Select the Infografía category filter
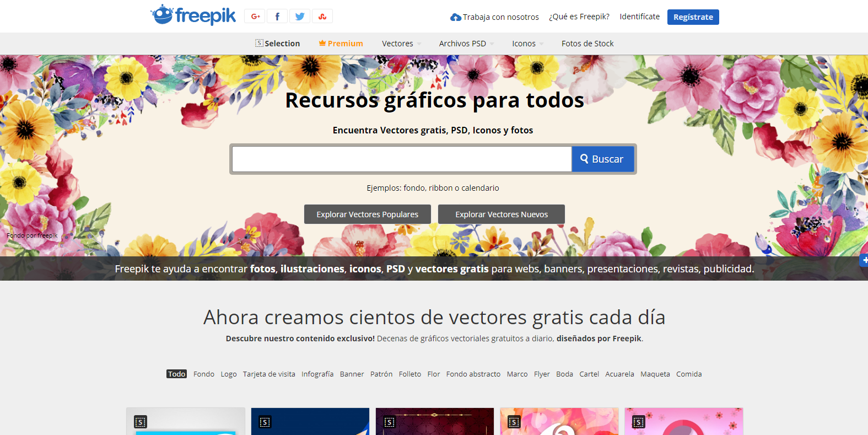 (317, 374)
